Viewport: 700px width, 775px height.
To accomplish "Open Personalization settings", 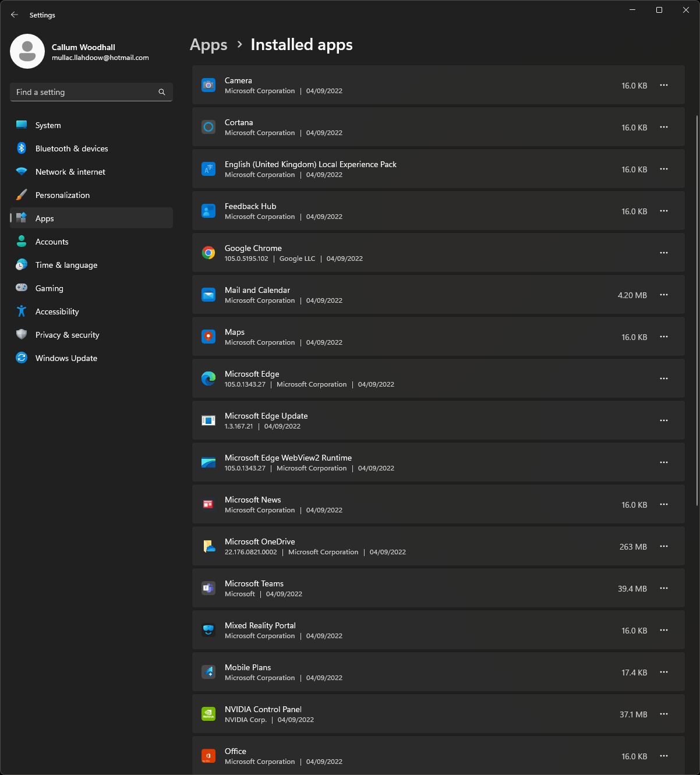I will [x=91, y=195].
